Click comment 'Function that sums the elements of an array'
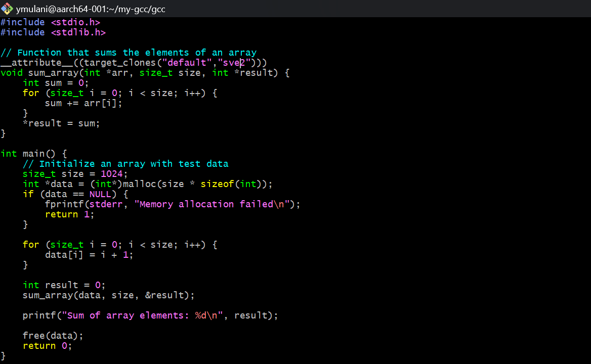The width and height of the screenshot is (591, 364). (x=137, y=53)
